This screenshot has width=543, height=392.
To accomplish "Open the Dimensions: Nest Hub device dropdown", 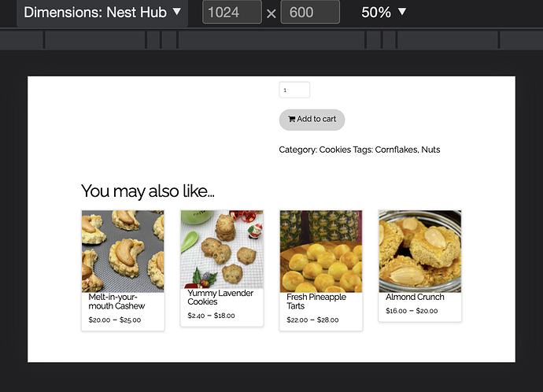I will (102, 13).
